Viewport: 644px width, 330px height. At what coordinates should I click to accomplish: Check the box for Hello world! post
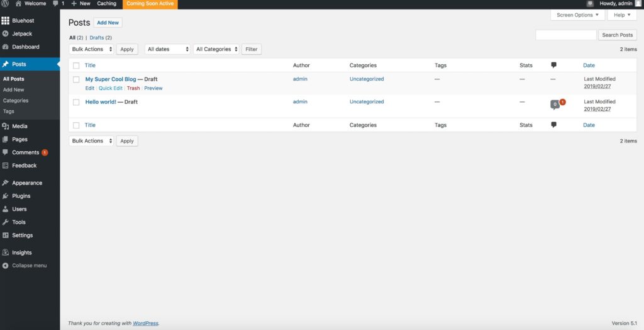point(76,102)
